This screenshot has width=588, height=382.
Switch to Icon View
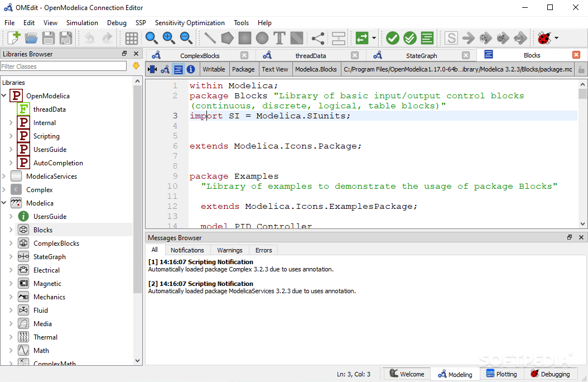coord(152,69)
